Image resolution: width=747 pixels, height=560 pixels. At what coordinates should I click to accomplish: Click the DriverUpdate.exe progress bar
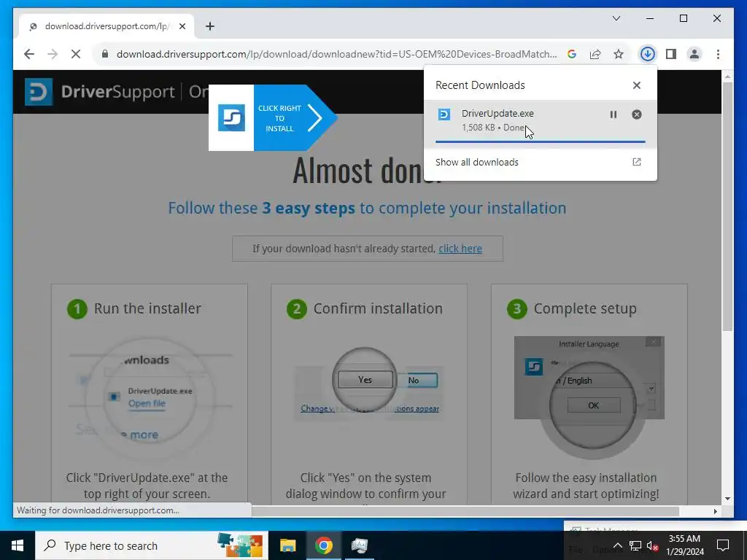tap(541, 141)
